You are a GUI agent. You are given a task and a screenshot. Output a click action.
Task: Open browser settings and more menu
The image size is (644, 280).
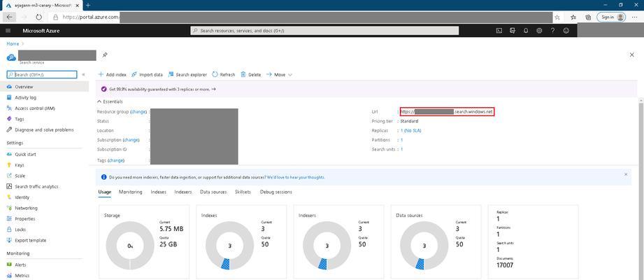coord(634,17)
